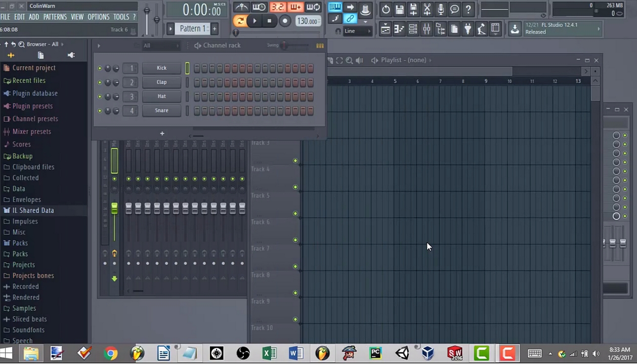Click the microphone one-click recording icon
This screenshot has height=364, width=637.
coord(441,9)
